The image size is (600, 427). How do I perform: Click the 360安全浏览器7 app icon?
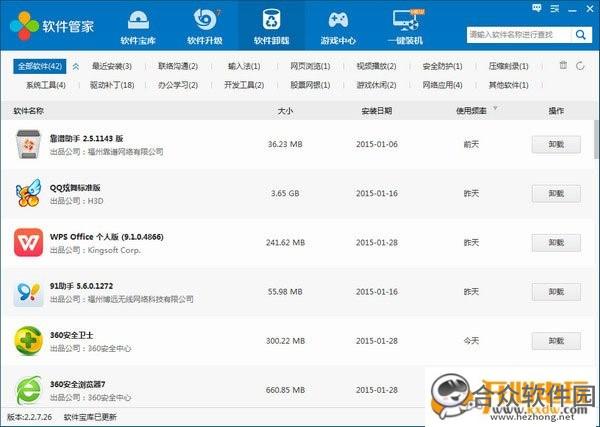[28, 390]
